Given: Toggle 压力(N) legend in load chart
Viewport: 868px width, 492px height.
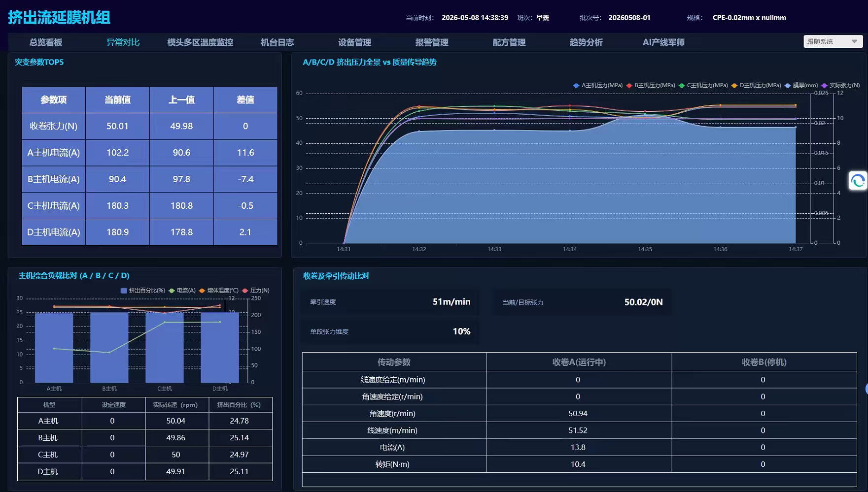Looking at the screenshot, I should 256,291.
